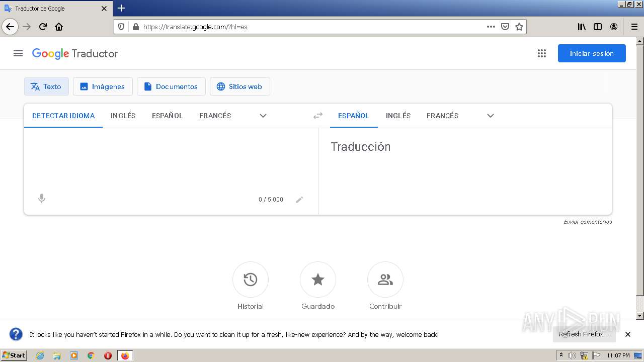Viewport: 644px width, 362px height.
Task: Activate the microphone voice input
Action: 42,199
